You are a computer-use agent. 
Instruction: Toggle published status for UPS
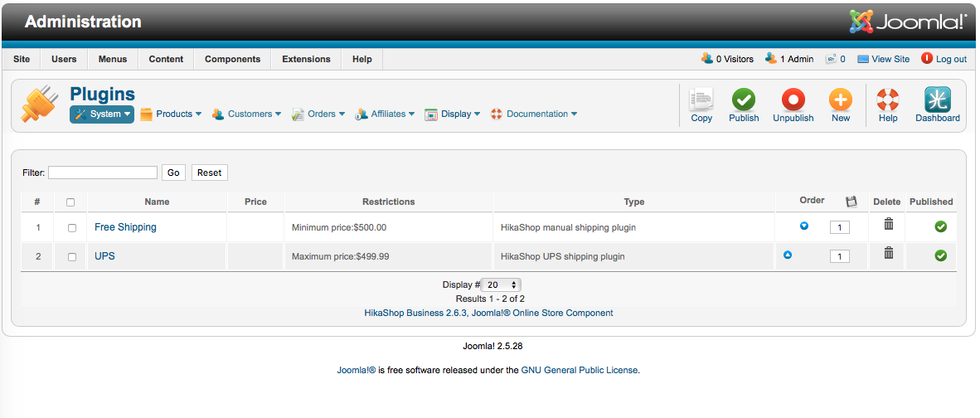click(x=941, y=255)
